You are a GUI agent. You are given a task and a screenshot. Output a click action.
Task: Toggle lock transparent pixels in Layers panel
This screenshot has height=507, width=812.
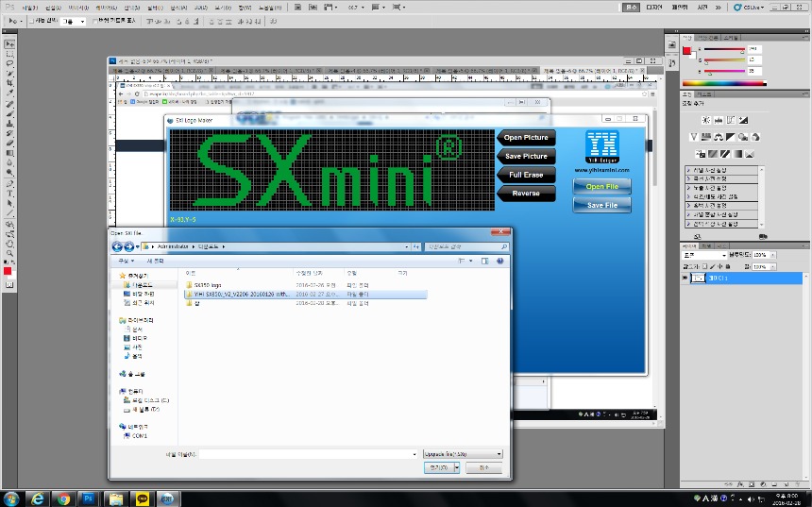coord(704,266)
